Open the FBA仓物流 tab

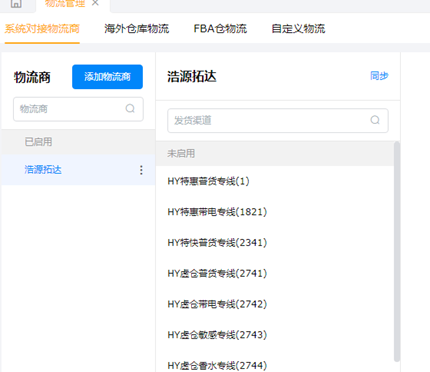point(220,29)
